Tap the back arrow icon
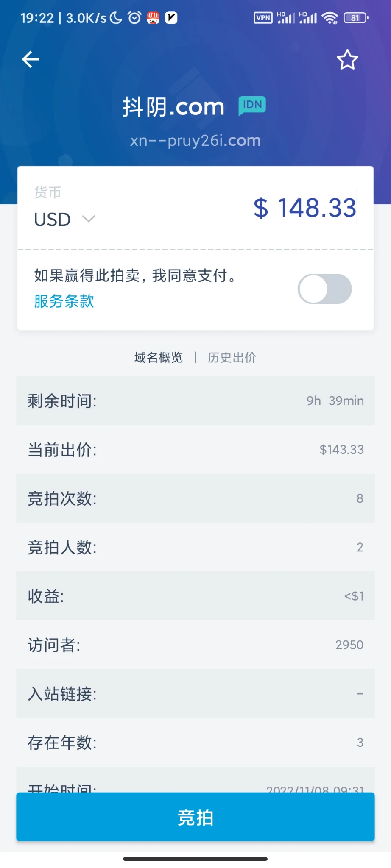Screen dimensions: 391x868 pos(31,59)
